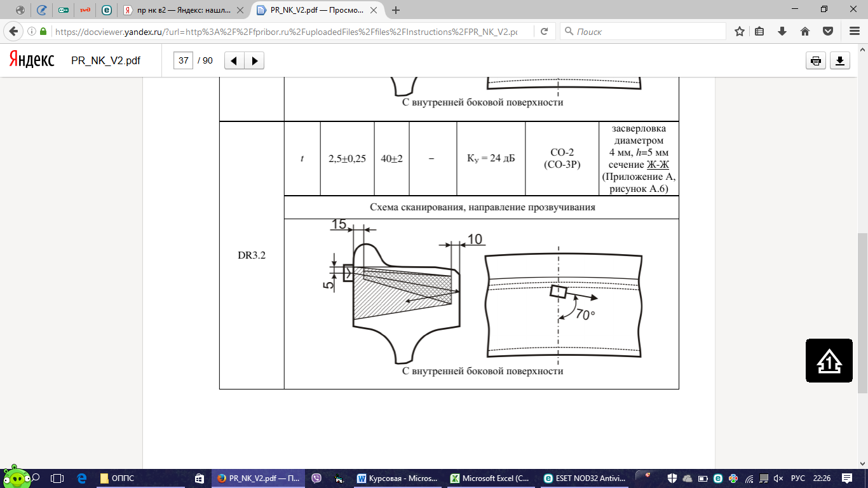Show site identity information icon
Screen dimensions: 868x488
(32, 31)
